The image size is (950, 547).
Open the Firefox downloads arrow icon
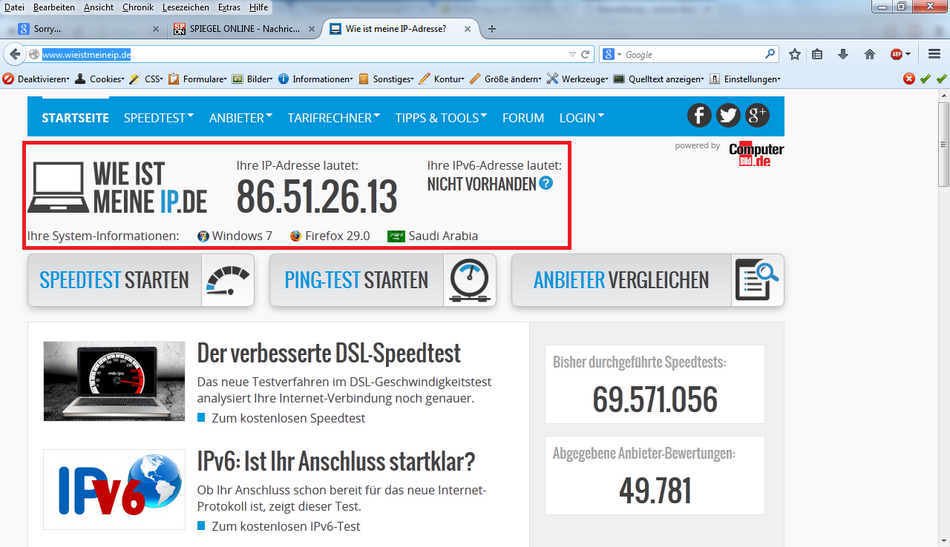[x=843, y=54]
